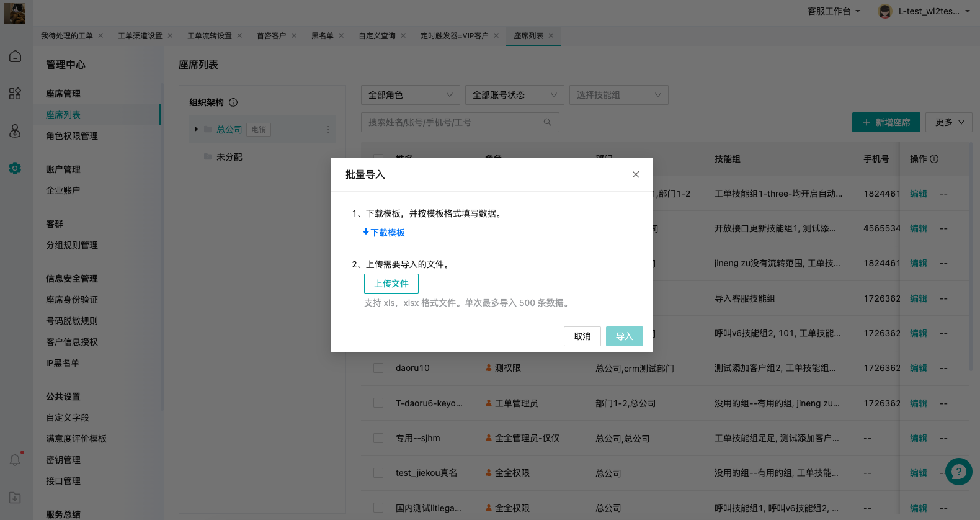This screenshot has width=980, height=520.
Task: Click the 上传文件 button
Action: (x=391, y=284)
